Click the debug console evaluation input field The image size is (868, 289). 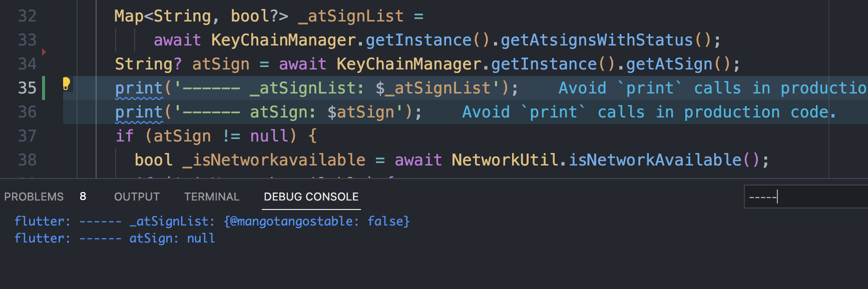[x=805, y=196]
